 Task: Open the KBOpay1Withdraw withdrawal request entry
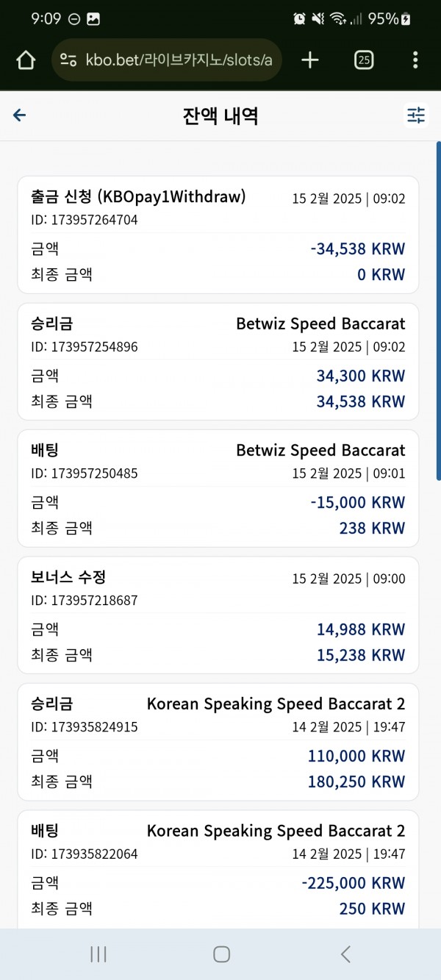click(218, 235)
